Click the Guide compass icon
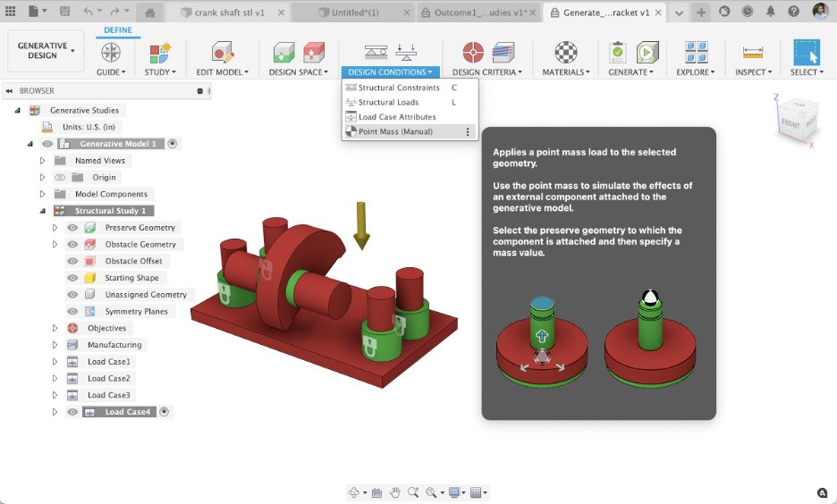 [x=111, y=52]
